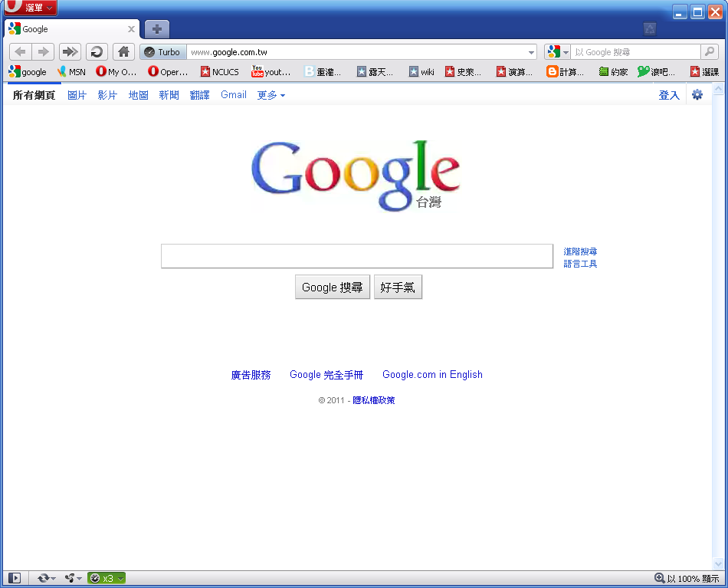Go forward with the forward arrow
This screenshot has height=588, width=728.
tap(43, 51)
